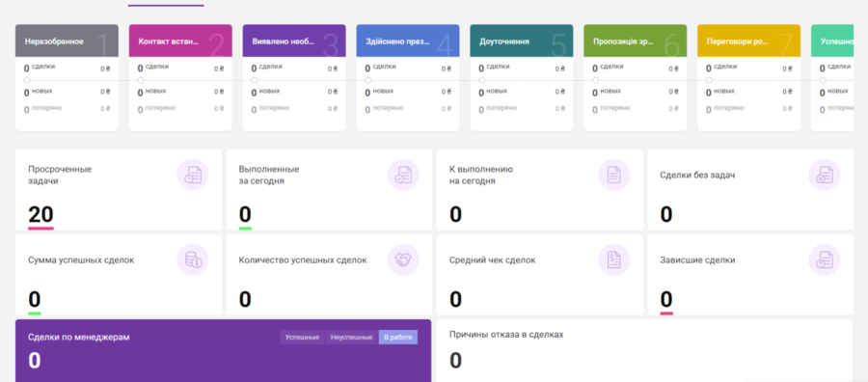The image size is (868, 382).
Task: Click the 20 overdue tasks count
Action: [x=41, y=214]
